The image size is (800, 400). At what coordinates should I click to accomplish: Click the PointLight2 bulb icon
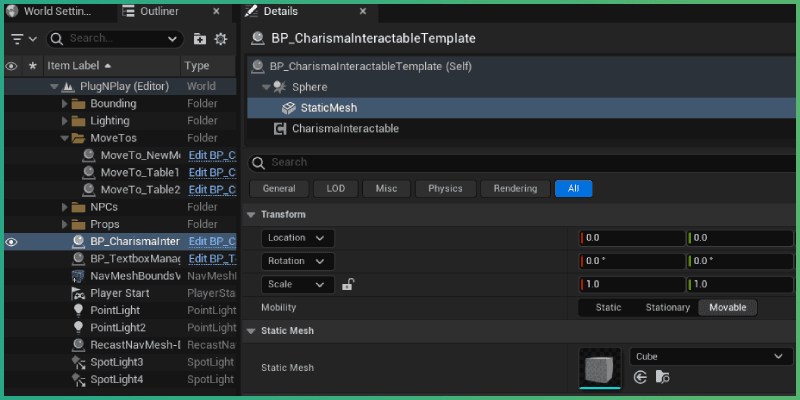coord(78,327)
